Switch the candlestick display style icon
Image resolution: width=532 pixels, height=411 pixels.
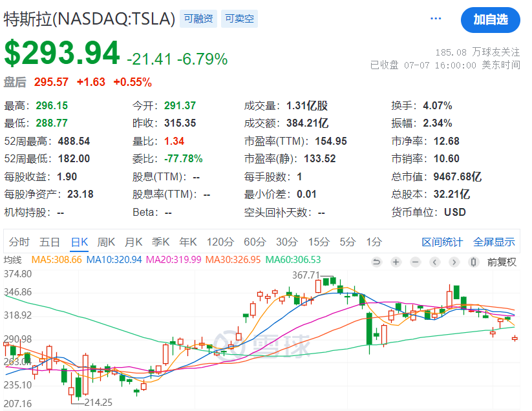pos(474,262)
